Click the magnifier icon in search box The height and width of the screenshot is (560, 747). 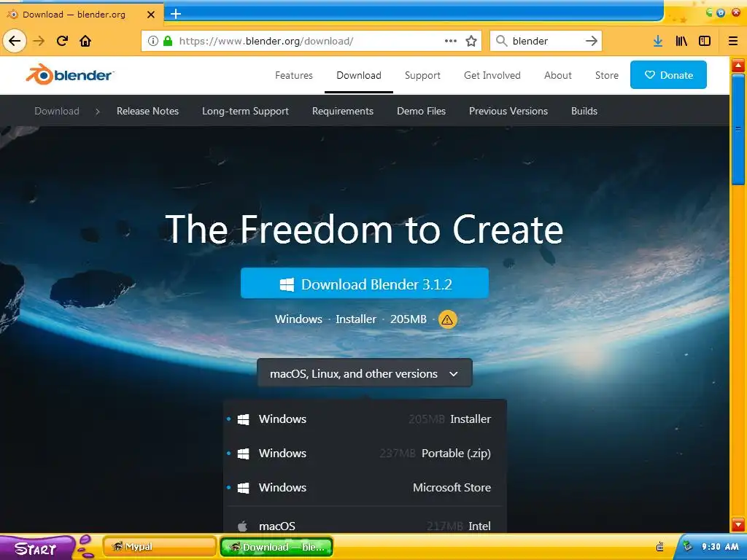coord(501,41)
